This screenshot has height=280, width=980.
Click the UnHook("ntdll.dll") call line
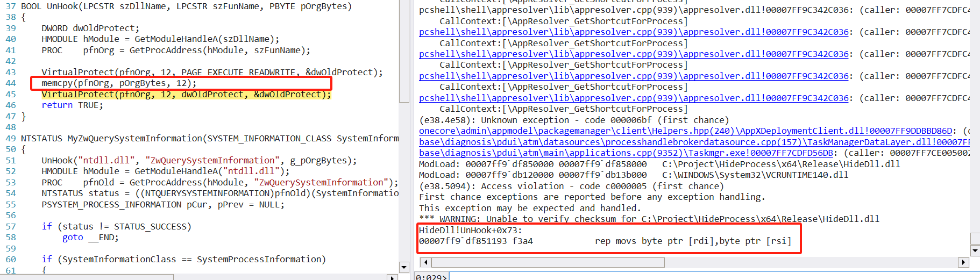199,161
